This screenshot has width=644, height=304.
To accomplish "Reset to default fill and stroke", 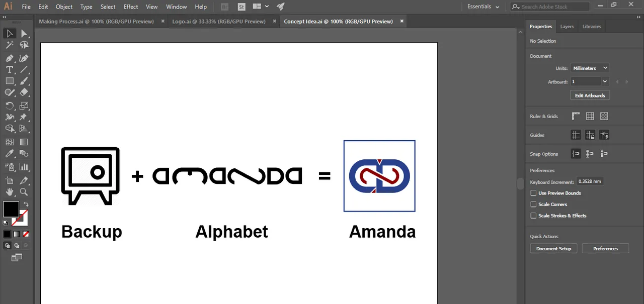I will (6, 223).
